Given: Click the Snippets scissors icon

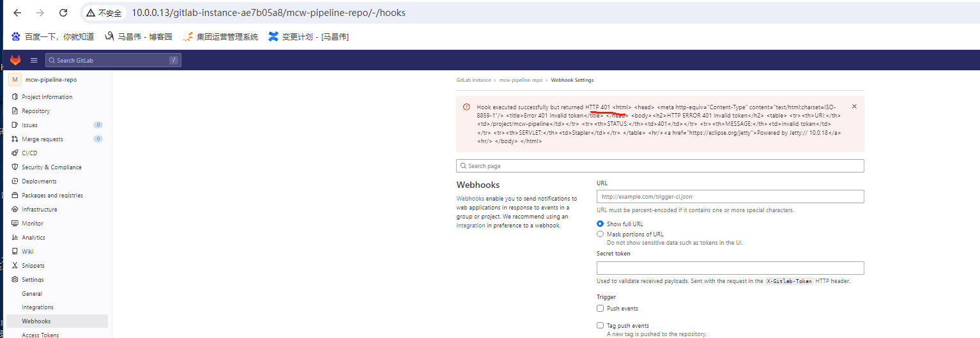Looking at the screenshot, I should point(15,266).
